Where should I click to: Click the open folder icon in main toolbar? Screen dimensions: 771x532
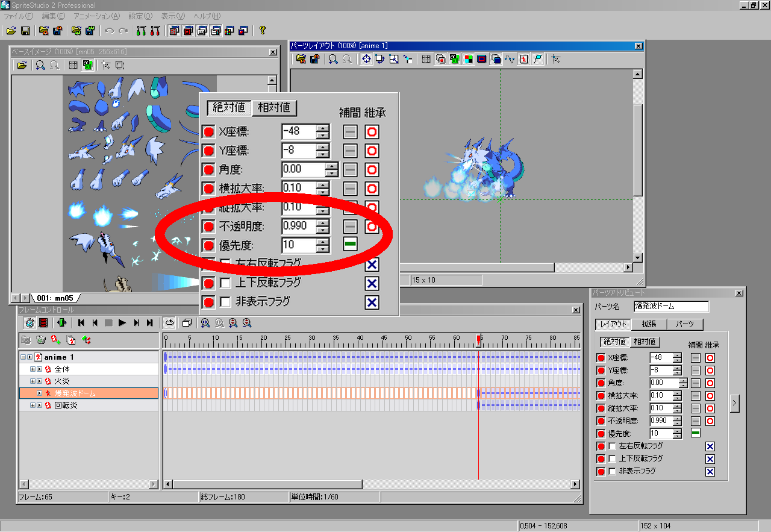click(x=11, y=30)
